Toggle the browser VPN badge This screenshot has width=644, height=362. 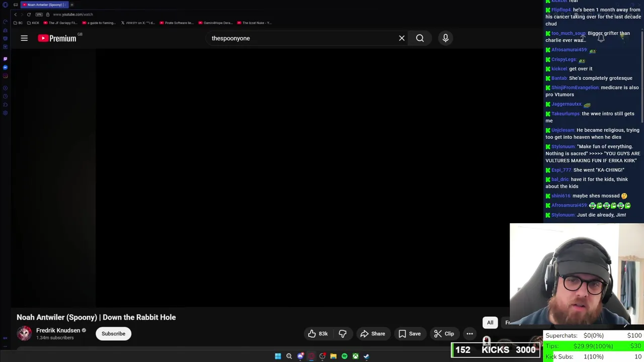39,14
